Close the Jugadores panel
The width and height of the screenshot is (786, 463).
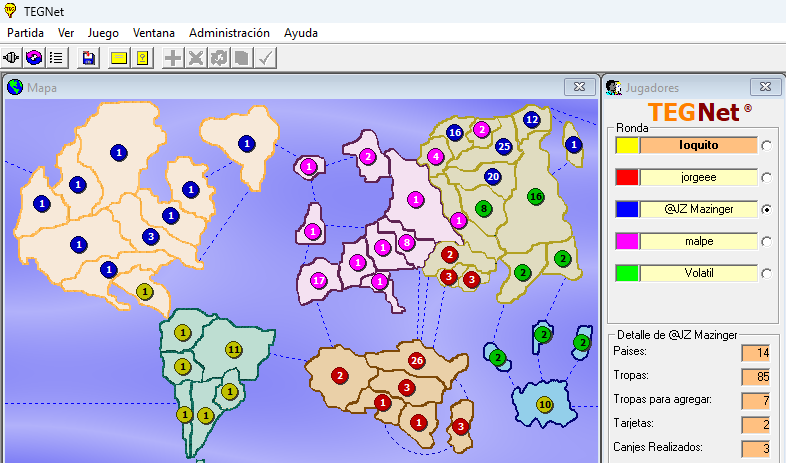coord(765,87)
